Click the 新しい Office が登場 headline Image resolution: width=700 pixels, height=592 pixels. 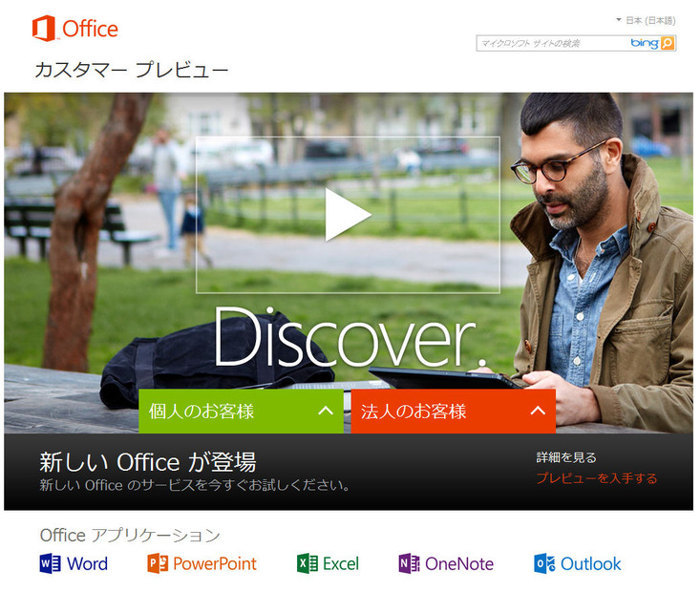point(148,461)
